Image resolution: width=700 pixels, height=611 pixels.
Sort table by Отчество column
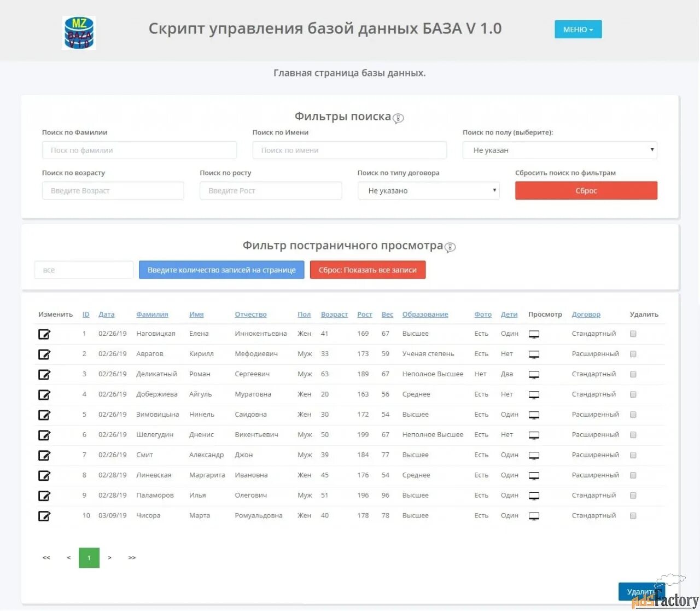[250, 315]
